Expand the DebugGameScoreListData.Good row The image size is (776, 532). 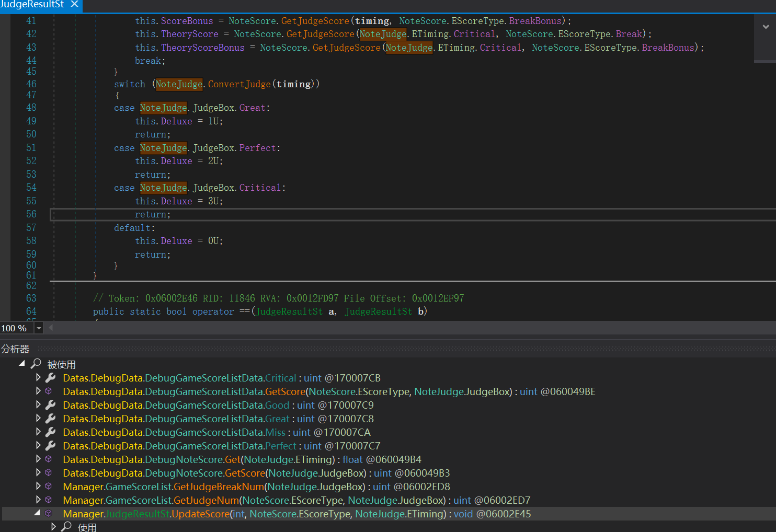[38, 404]
